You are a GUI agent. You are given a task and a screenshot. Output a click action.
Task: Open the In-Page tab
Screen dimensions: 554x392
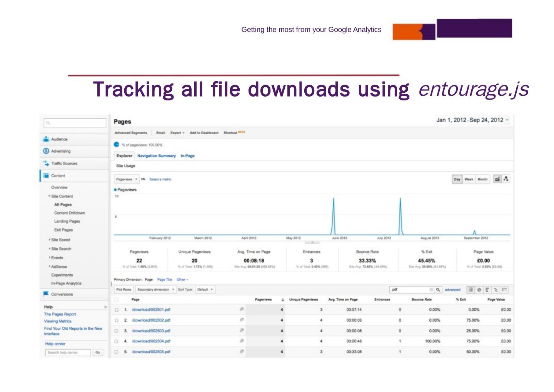pos(187,156)
